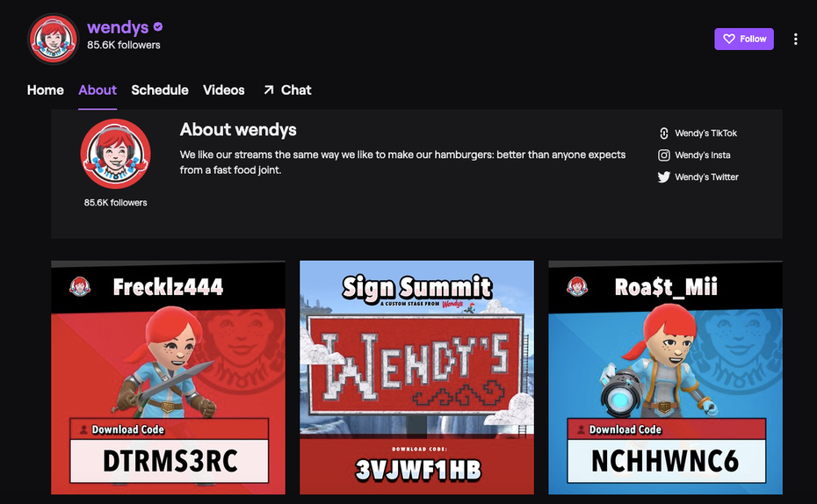Click the Twitter bird icon

[664, 177]
